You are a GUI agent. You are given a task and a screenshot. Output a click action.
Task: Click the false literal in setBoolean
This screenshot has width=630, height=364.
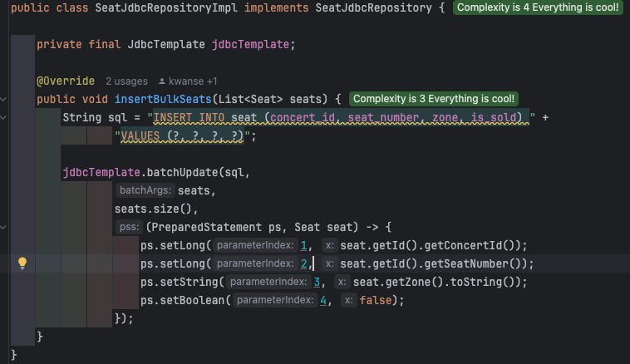click(x=376, y=300)
